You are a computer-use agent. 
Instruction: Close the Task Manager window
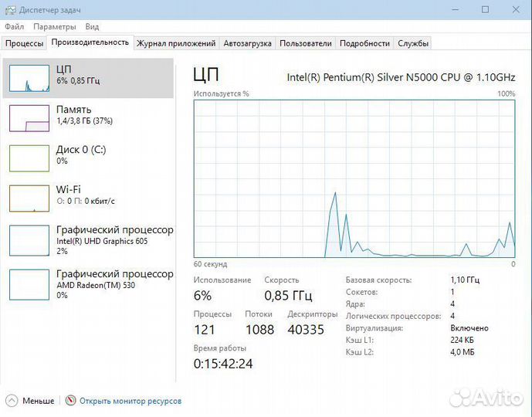pyautogui.click(x=516, y=9)
